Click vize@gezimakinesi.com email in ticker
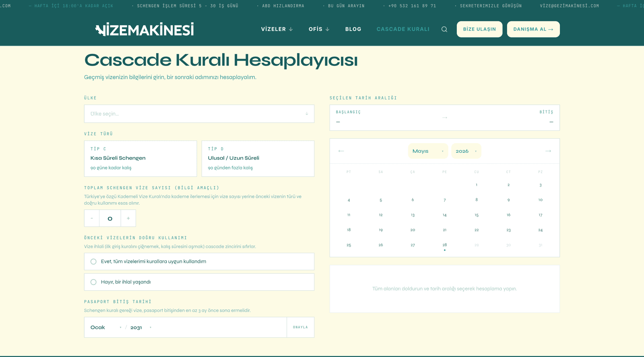This screenshot has height=357, width=644. 570,6
